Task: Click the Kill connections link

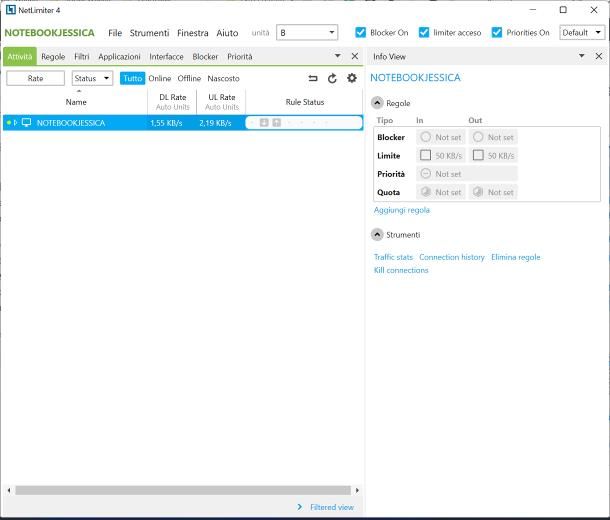Action: click(401, 270)
